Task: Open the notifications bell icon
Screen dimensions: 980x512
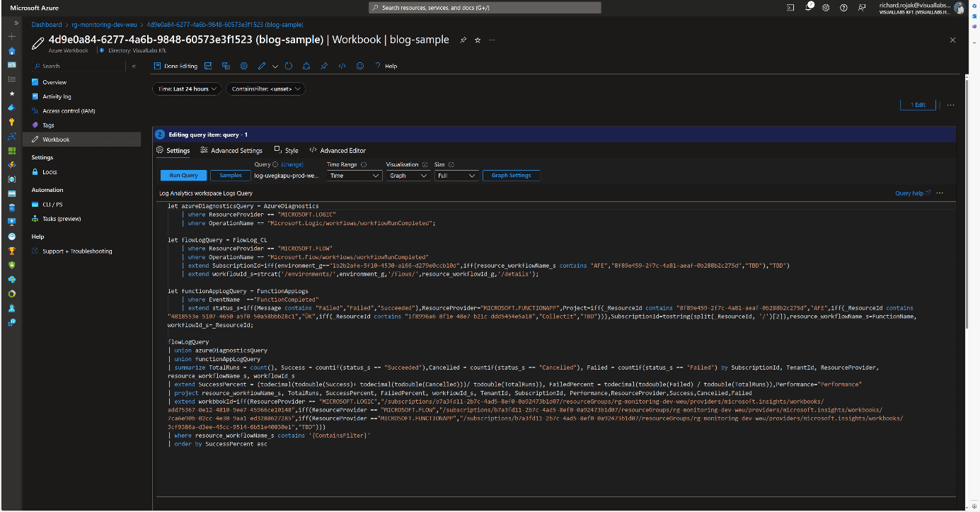Action: pos(808,7)
